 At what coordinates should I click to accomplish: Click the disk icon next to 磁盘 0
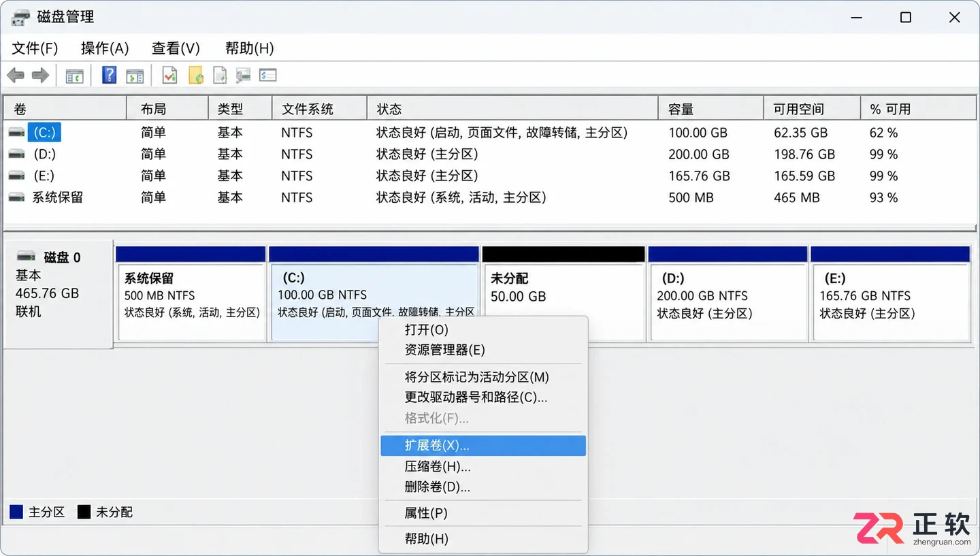(26, 257)
